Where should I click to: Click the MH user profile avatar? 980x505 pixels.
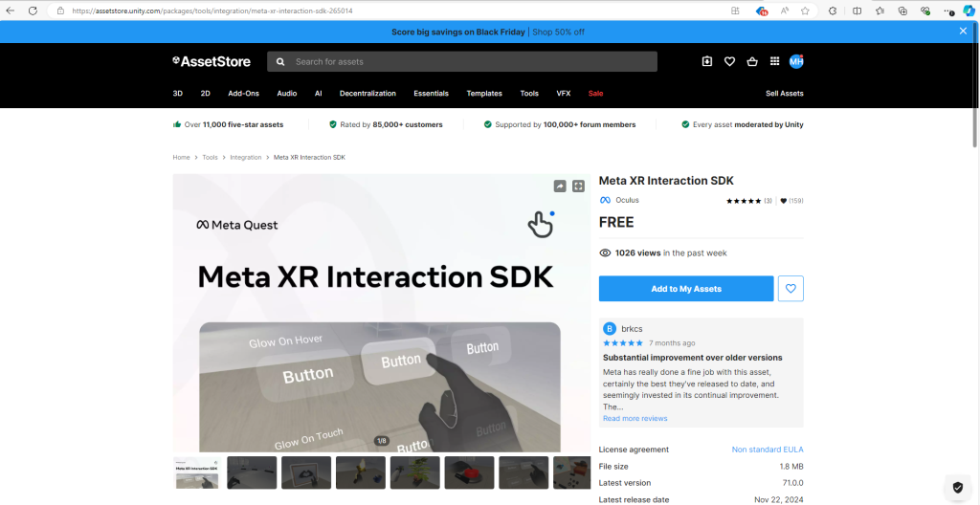point(796,61)
